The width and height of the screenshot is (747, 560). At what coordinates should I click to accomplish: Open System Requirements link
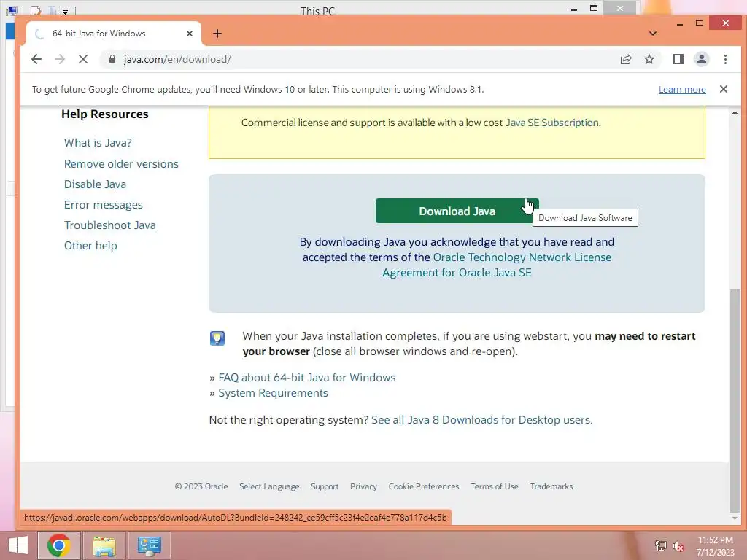pyautogui.click(x=273, y=393)
